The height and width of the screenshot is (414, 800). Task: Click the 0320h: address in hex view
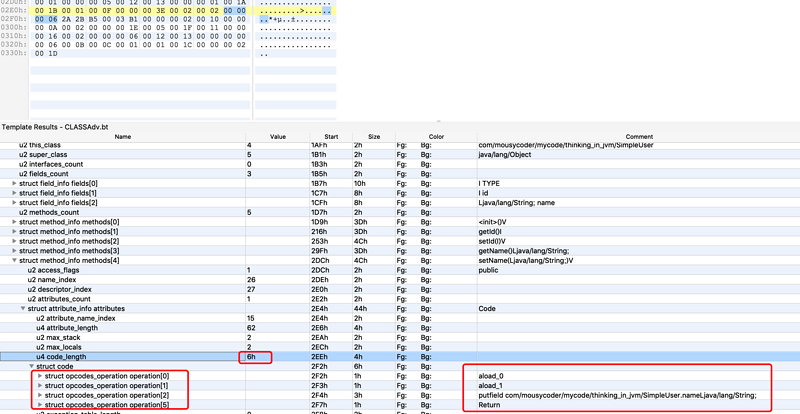point(14,45)
